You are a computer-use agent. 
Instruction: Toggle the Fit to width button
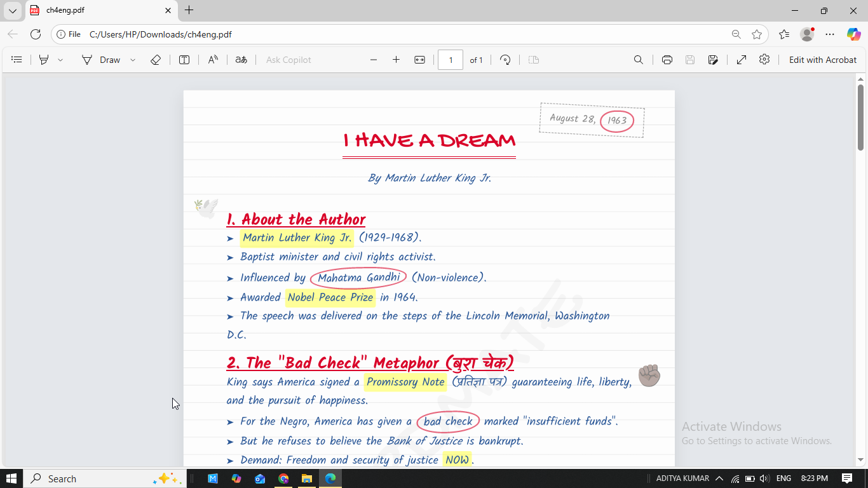(419, 60)
